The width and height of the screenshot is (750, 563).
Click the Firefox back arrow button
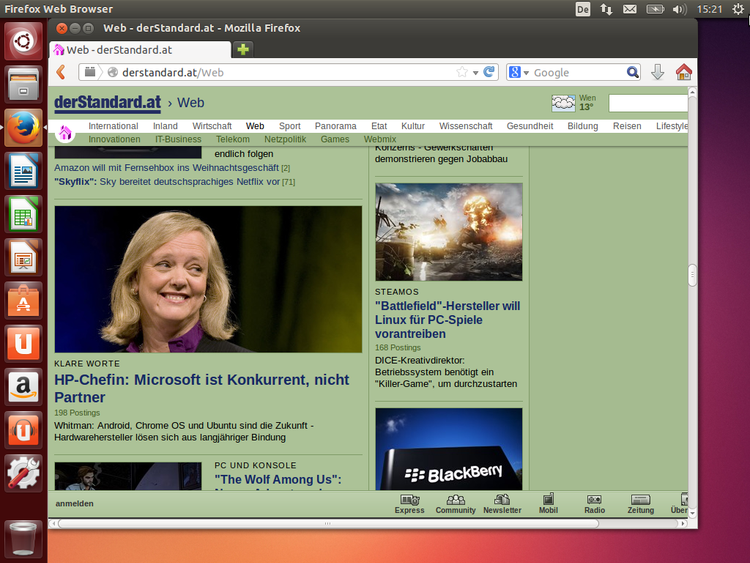61,72
